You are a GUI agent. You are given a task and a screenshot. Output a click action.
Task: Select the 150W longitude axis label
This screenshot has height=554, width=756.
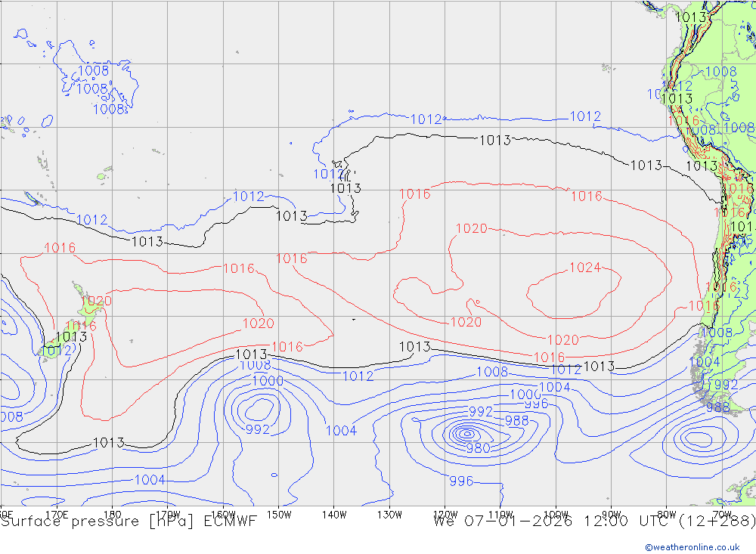(x=279, y=515)
